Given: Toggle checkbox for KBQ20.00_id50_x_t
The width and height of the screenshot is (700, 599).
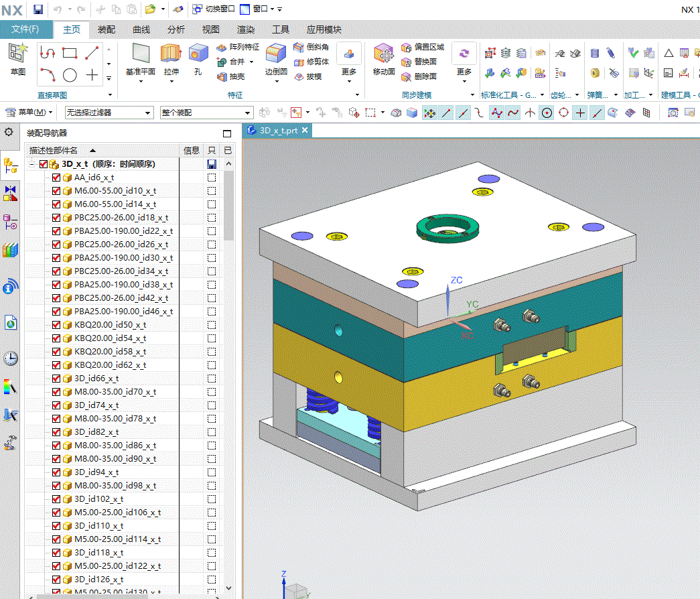Looking at the screenshot, I should coord(56,325).
